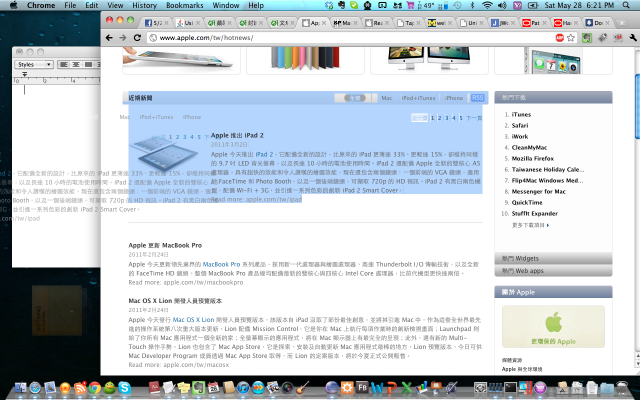The image size is (640, 400).
Task: Click the Time Machine menu bar icon
Action: (x=458, y=5)
